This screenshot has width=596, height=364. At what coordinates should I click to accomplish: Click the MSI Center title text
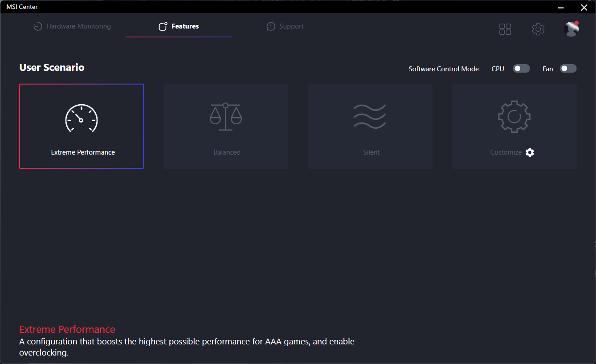click(22, 7)
